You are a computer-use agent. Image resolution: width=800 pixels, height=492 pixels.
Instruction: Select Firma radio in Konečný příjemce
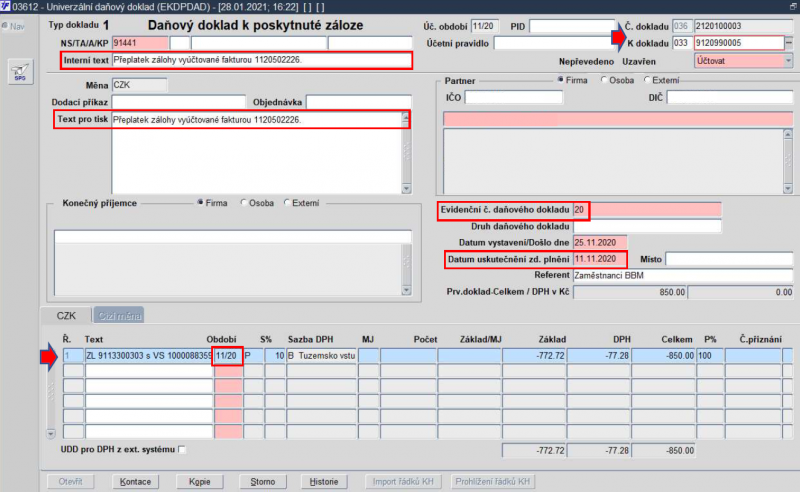click(201, 203)
